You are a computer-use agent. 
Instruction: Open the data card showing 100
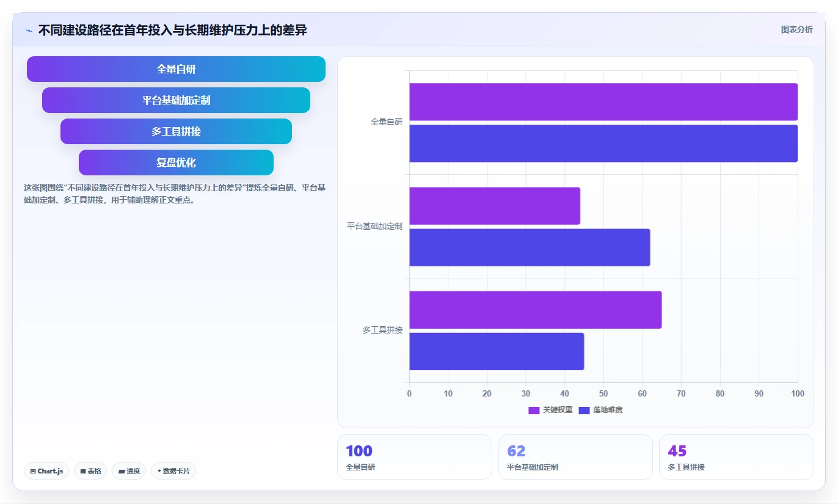pos(414,457)
